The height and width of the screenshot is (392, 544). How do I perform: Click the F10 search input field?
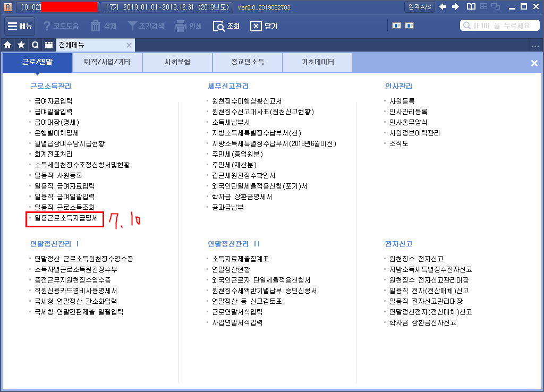click(500, 25)
